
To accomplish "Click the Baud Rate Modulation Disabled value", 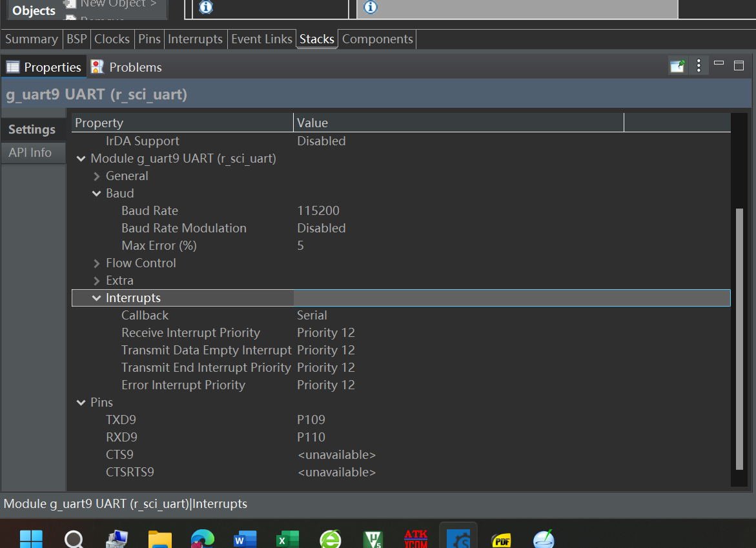I will pyautogui.click(x=321, y=228).
